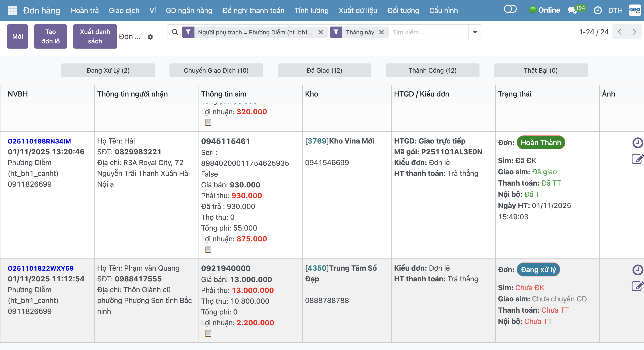The width and height of the screenshot is (644, 350).
Task: Filter by Chuyển Giao Dịch (10) tab
Action: (216, 70)
